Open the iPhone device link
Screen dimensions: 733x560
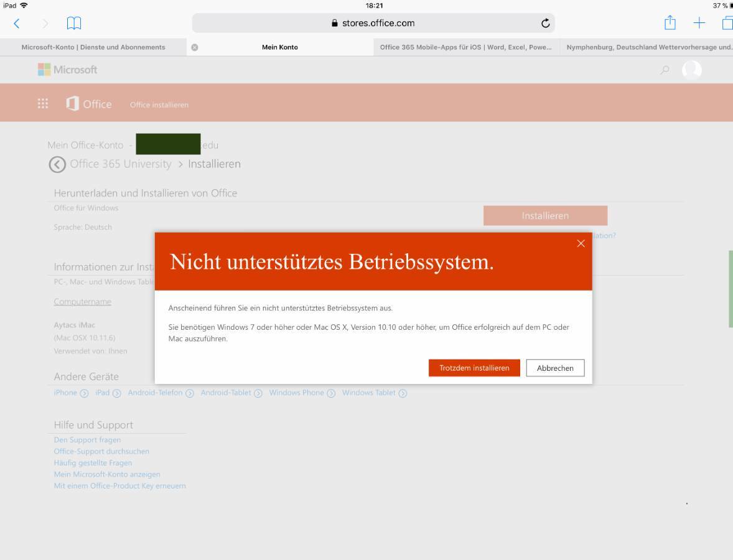pyautogui.click(x=65, y=393)
